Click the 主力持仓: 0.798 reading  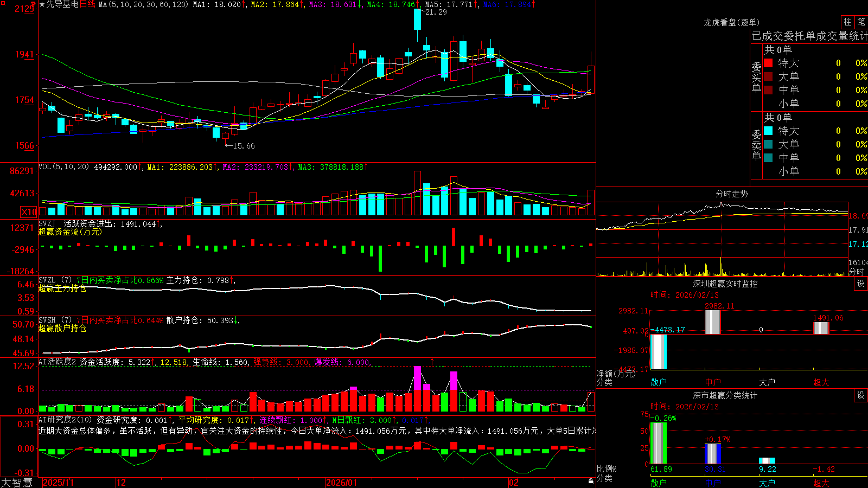click(197, 280)
